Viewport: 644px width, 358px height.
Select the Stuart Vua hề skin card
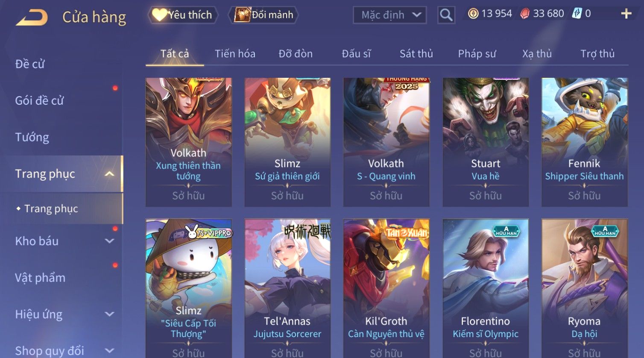point(486,142)
